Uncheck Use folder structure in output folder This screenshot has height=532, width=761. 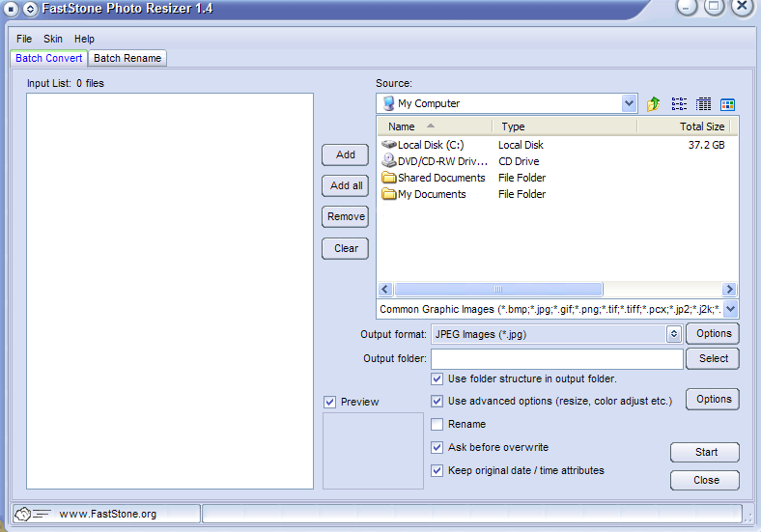pos(437,378)
